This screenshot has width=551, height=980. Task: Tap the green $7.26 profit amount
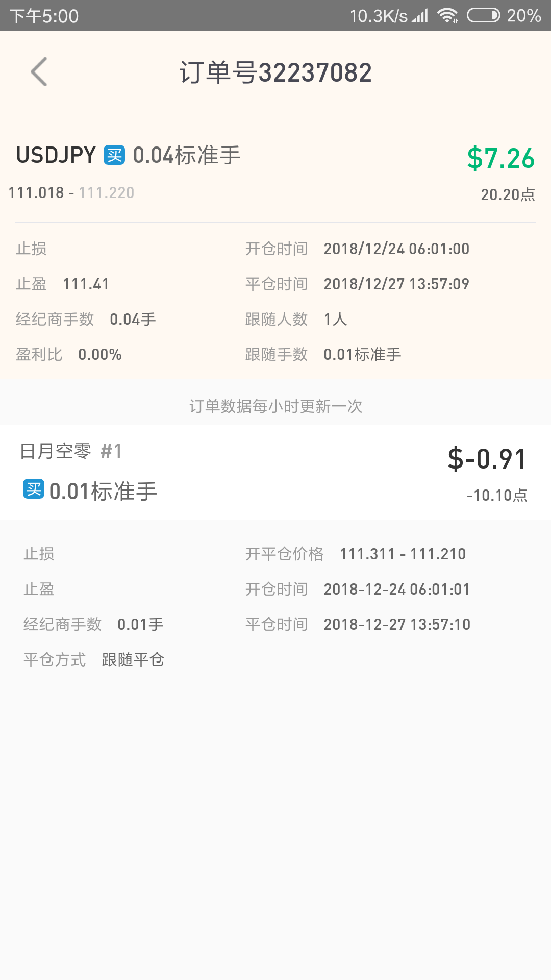[x=501, y=158]
